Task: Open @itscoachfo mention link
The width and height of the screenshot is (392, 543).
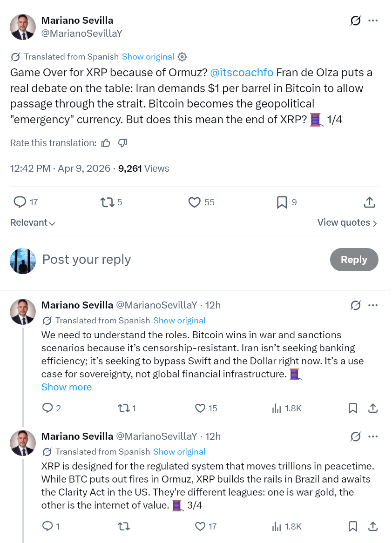Action: (x=242, y=73)
